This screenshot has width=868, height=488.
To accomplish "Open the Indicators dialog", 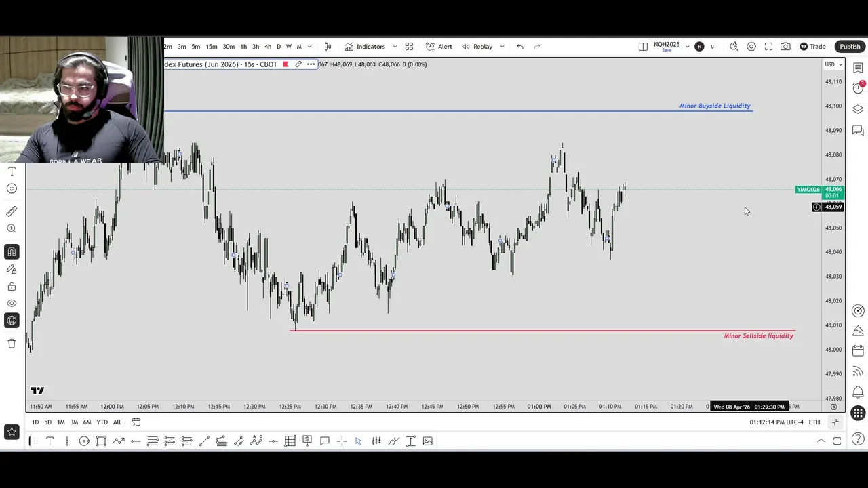I will click(x=365, y=47).
